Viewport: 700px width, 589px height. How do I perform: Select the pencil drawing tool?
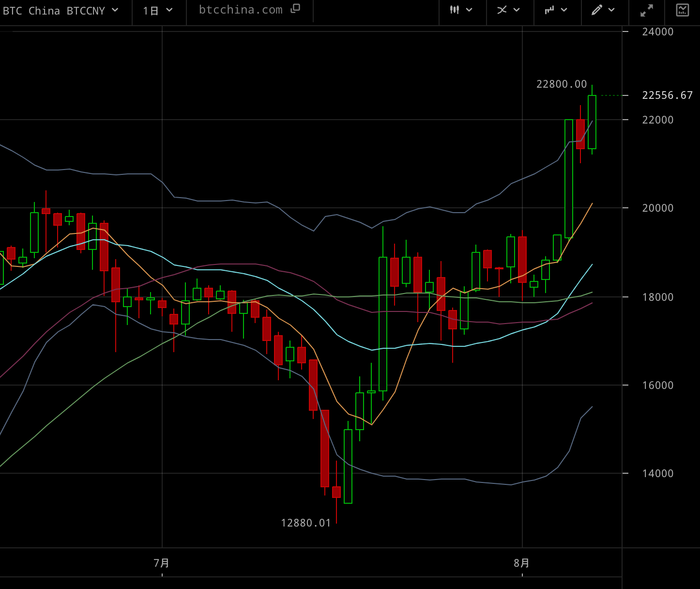pos(597,10)
